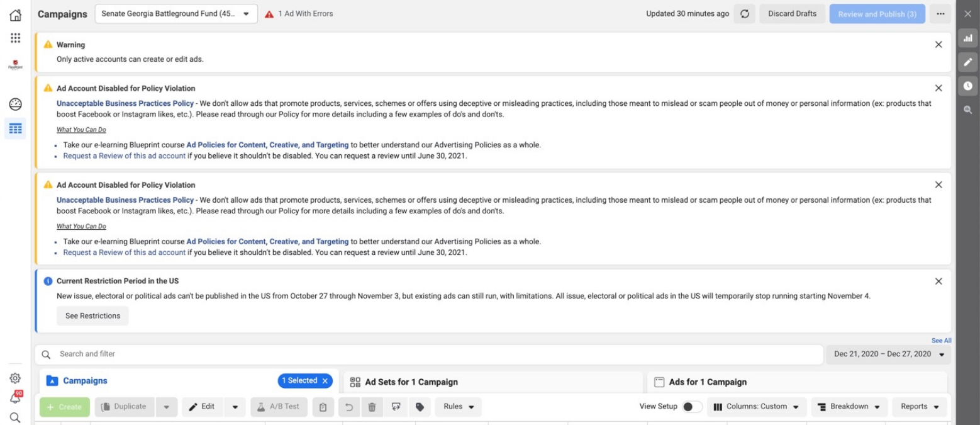Dismiss the Warning banner

[x=938, y=45]
